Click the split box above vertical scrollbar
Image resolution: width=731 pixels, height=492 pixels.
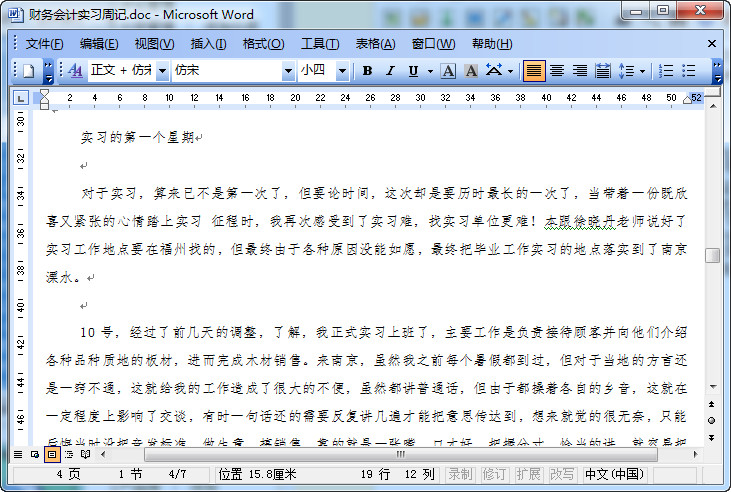click(713, 92)
